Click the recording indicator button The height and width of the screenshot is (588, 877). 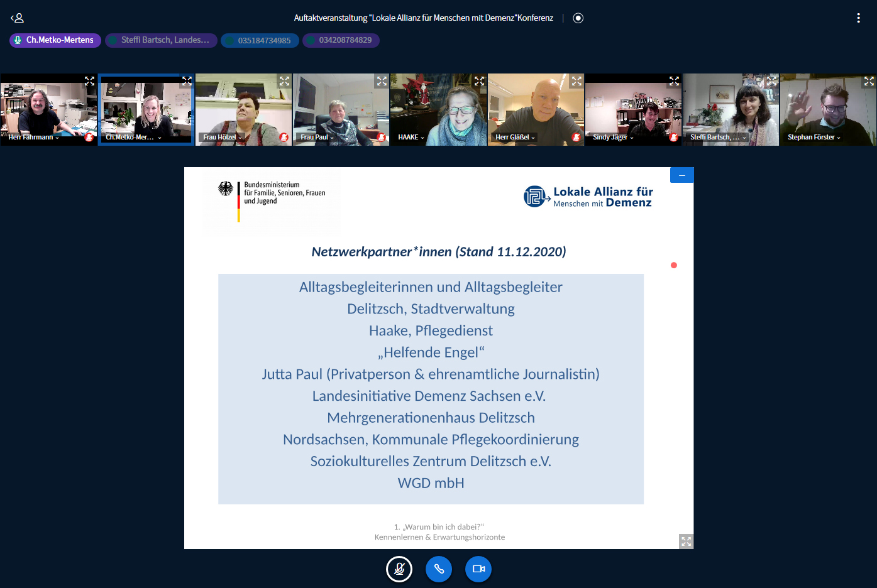578,18
